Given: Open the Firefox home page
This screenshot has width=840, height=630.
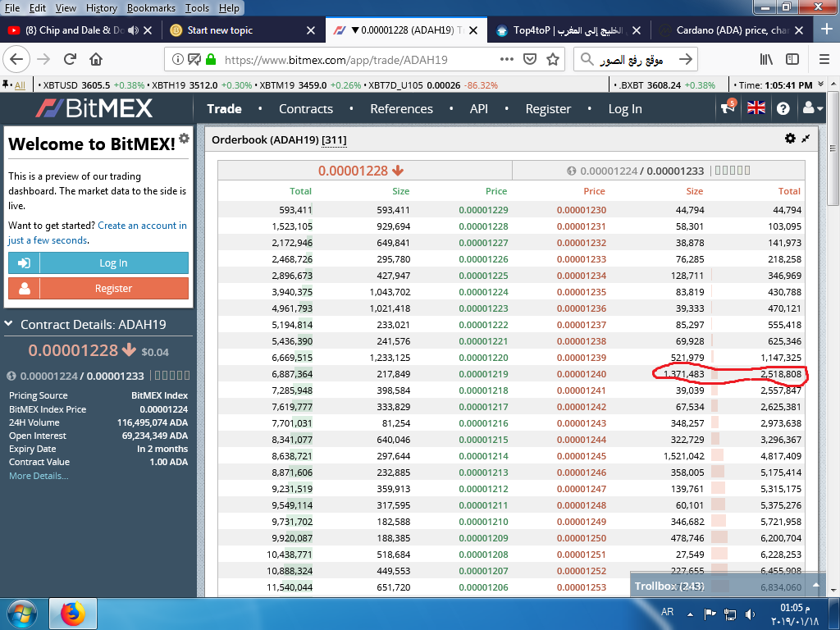Looking at the screenshot, I should [x=96, y=59].
